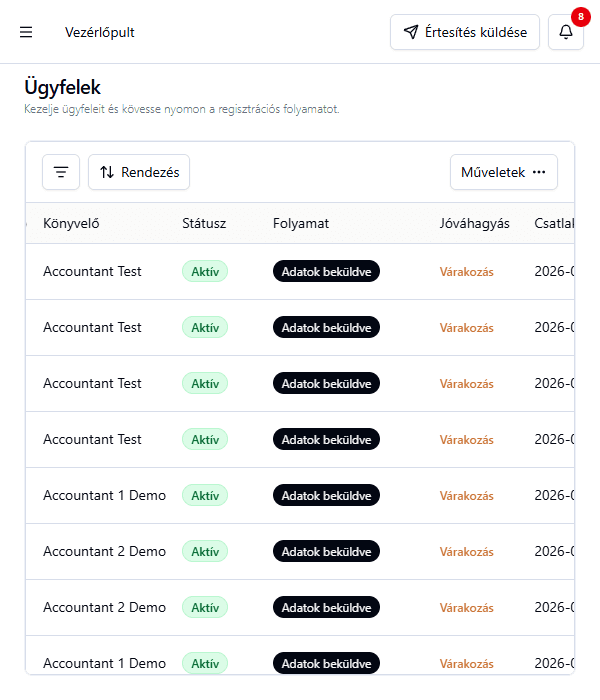
Task: Select the first Accountant 1 Demo row
Action: [x=104, y=495]
